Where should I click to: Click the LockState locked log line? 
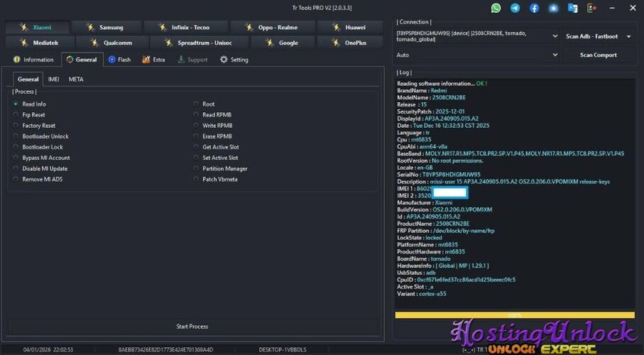(420, 237)
